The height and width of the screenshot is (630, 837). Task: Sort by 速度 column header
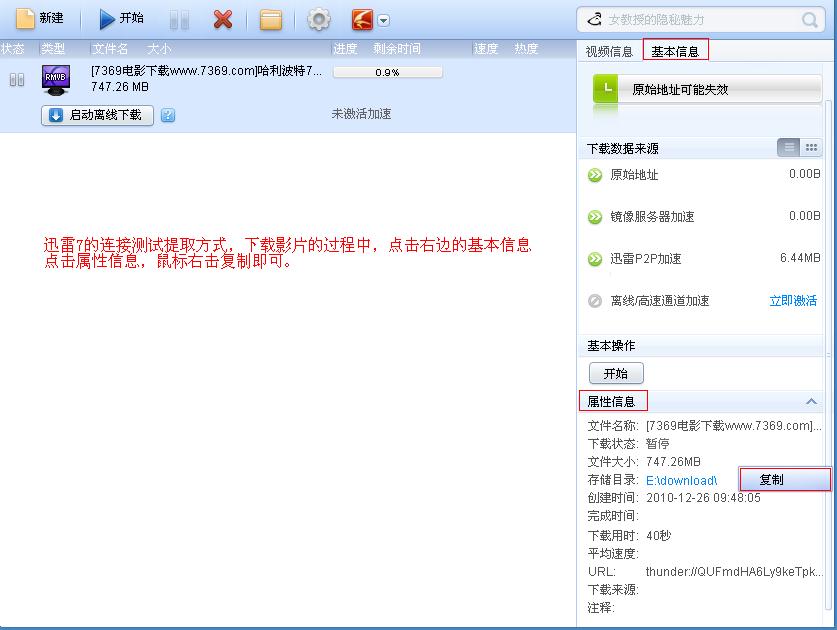click(x=486, y=49)
